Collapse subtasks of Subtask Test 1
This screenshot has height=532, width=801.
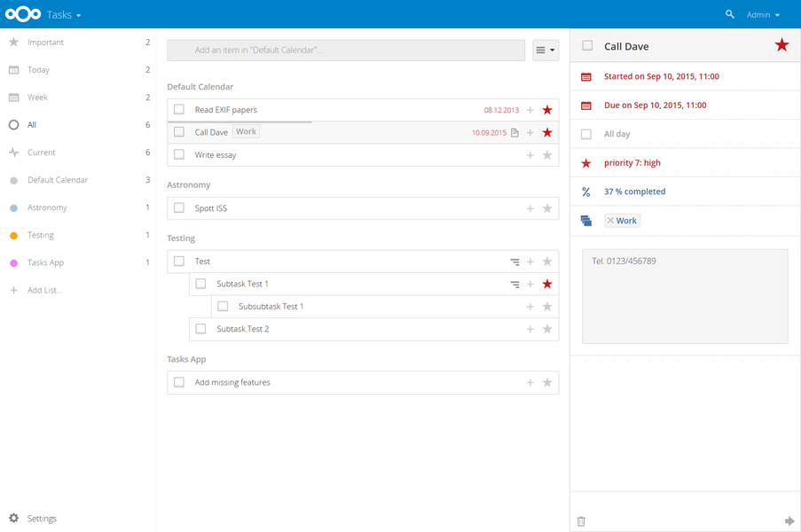514,285
